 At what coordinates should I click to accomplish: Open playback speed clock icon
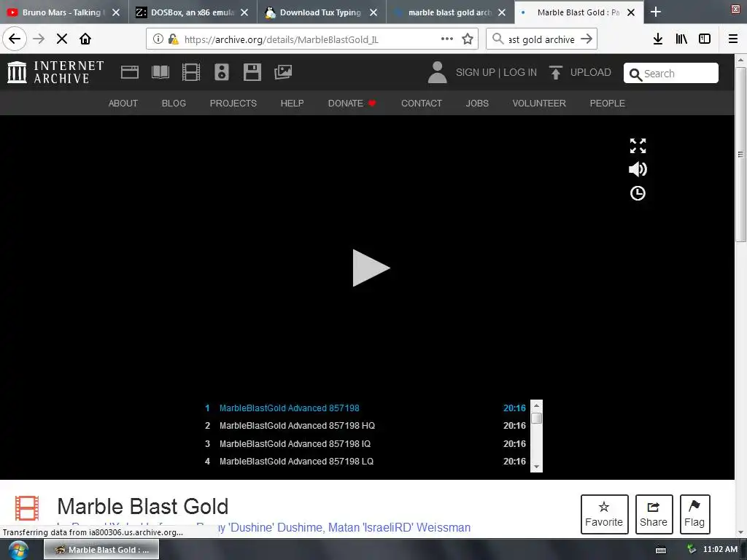click(638, 193)
